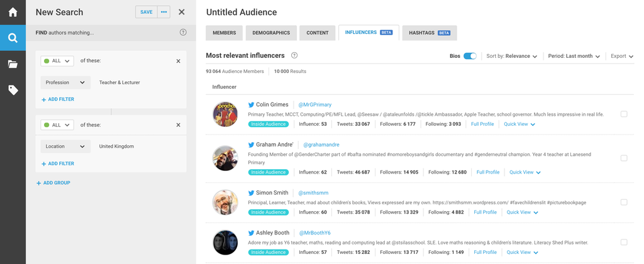Remove the Profession filter group
Viewport: 644px width, 264px height.
click(x=178, y=61)
